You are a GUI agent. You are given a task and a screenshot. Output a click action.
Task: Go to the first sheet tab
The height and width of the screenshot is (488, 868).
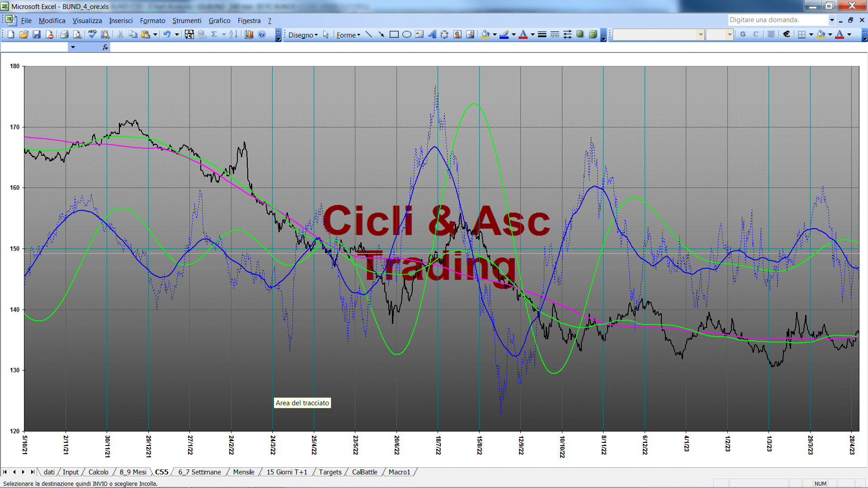click(5, 472)
